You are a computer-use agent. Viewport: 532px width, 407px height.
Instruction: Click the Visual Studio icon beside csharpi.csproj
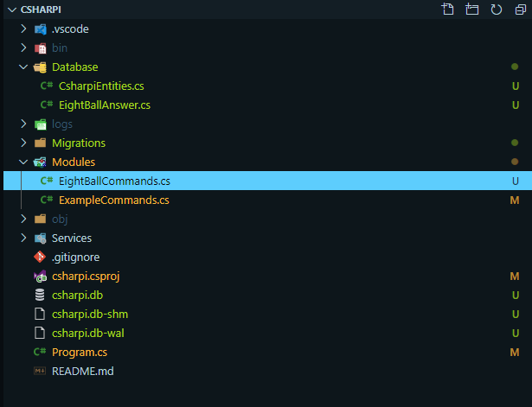40,277
